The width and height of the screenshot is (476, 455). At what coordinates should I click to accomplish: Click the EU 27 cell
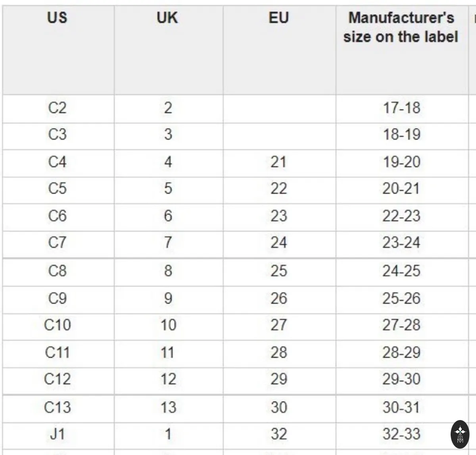pos(279,327)
